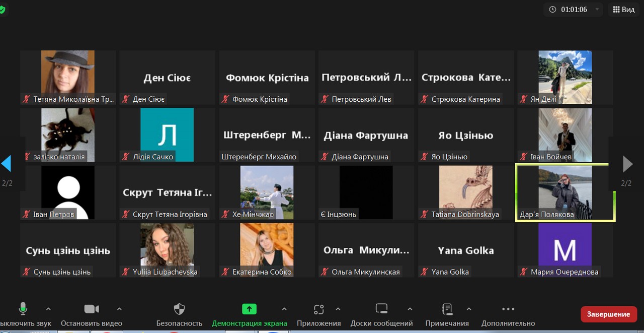
Task: Expand screen share options arrow
Action: click(284, 309)
